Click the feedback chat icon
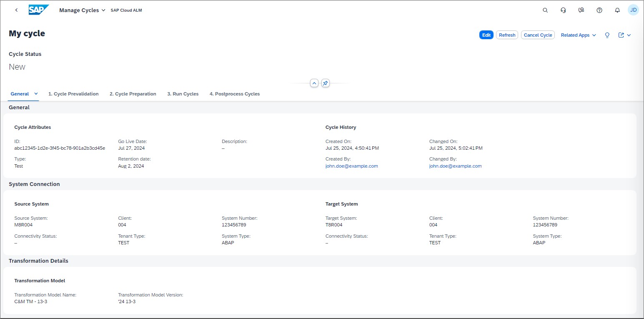The image size is (644, 319). tap(581, 10)
